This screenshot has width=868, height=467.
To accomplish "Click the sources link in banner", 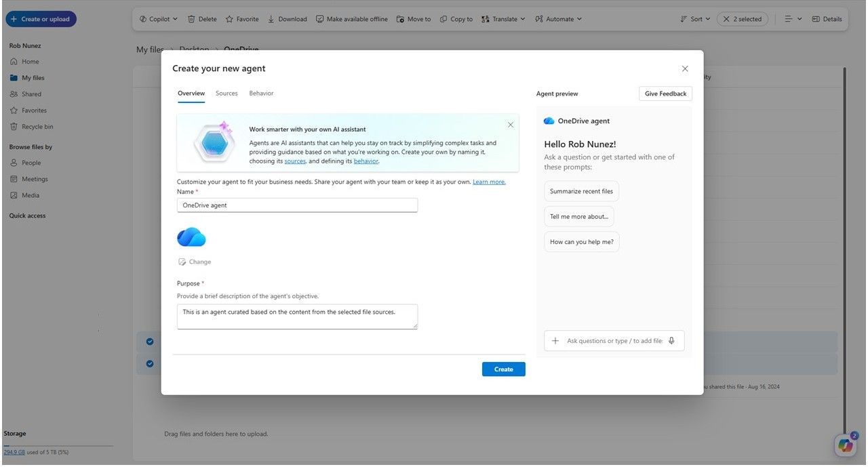I will tap(295, 161).
